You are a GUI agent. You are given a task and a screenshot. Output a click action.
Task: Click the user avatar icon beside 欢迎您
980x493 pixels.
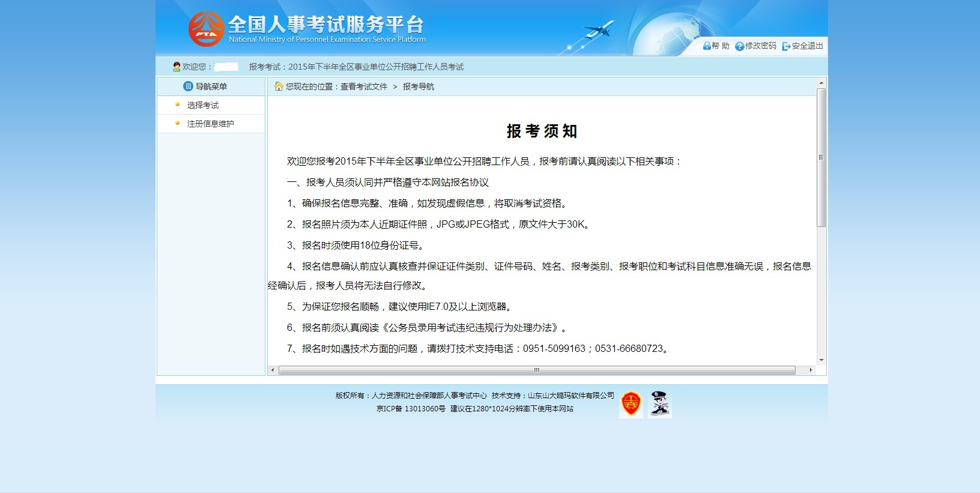pyautogui.click(x=177, y=67)
